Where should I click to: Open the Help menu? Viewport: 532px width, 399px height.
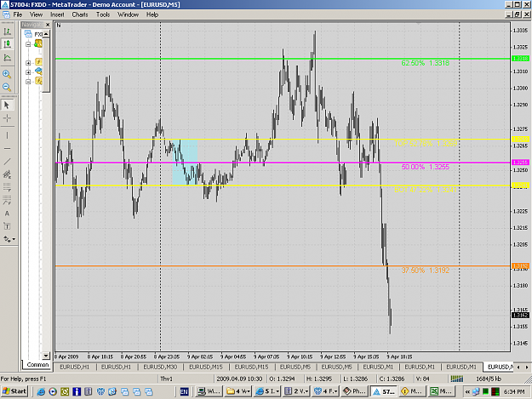[152, 14]
